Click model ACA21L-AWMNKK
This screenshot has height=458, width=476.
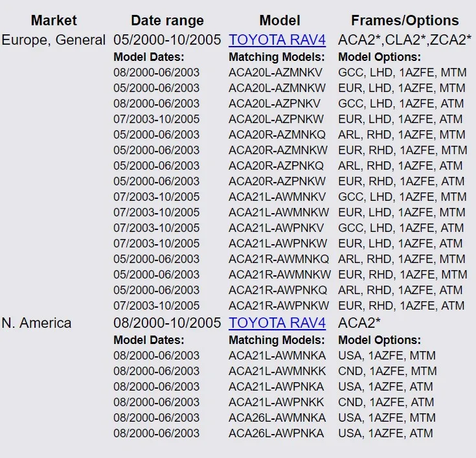(277, 371)
